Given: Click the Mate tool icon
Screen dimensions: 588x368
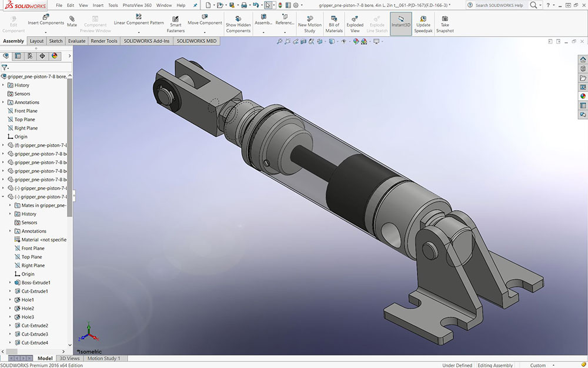Looking at the screenshot, I should 72,19.
